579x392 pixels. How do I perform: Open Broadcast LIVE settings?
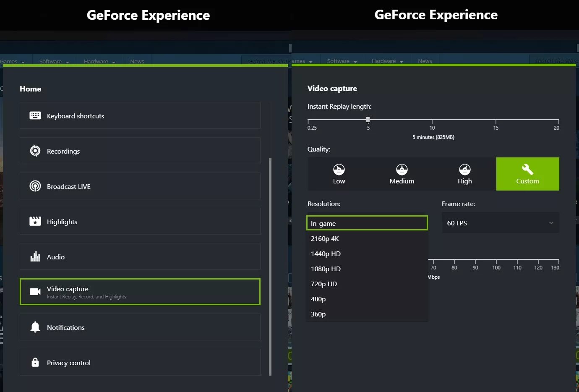(140, 186)
